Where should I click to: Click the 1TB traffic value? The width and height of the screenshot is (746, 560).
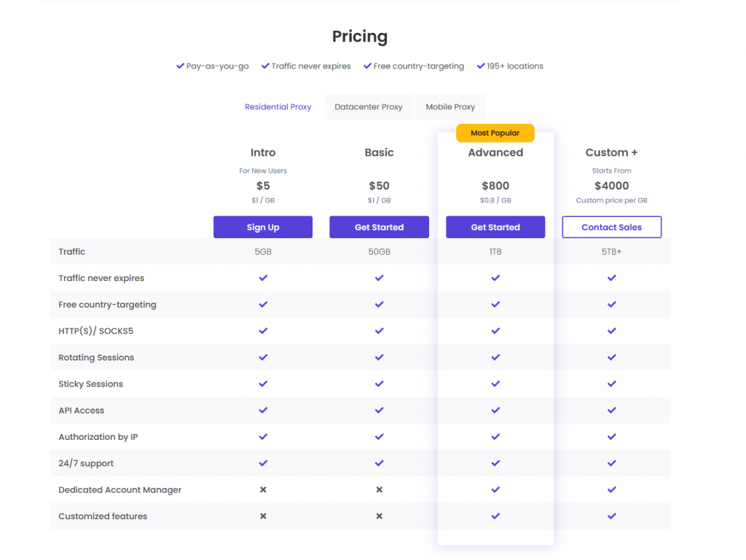(x=495, y=252)
